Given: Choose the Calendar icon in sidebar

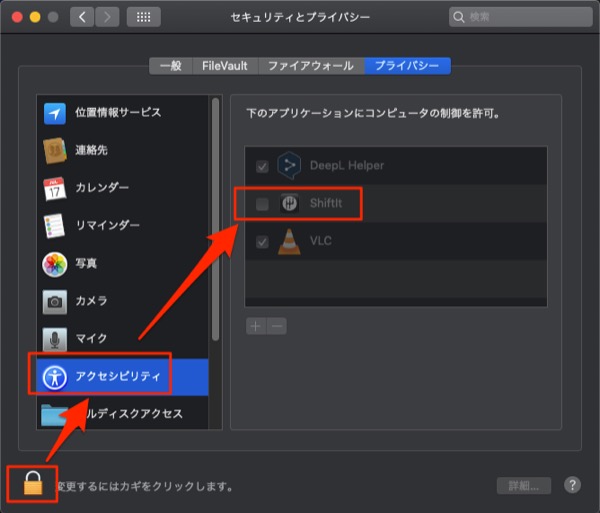Looking at the screenshot, I should 55,188.
